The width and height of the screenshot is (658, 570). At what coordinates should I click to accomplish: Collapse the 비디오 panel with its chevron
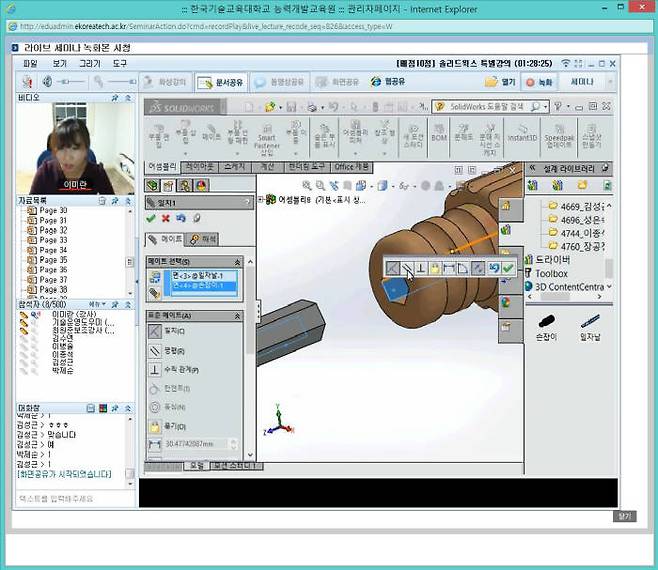pyautogui.click(x=128, y=98)
